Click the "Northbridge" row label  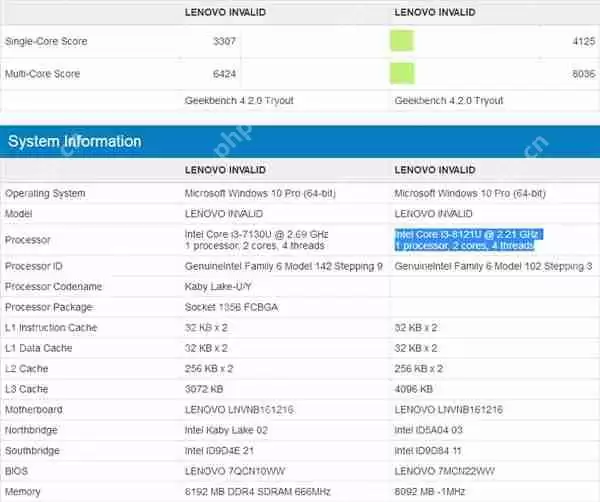coord(31,430)
